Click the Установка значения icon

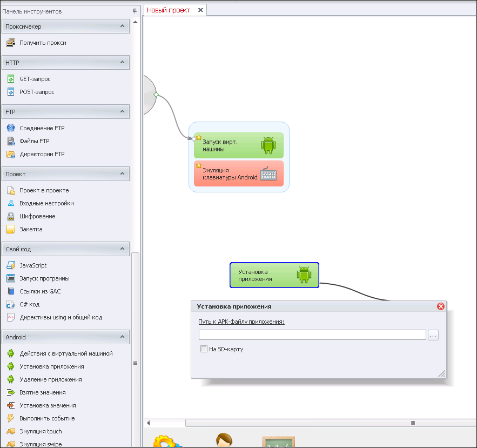tap(11, 405)
